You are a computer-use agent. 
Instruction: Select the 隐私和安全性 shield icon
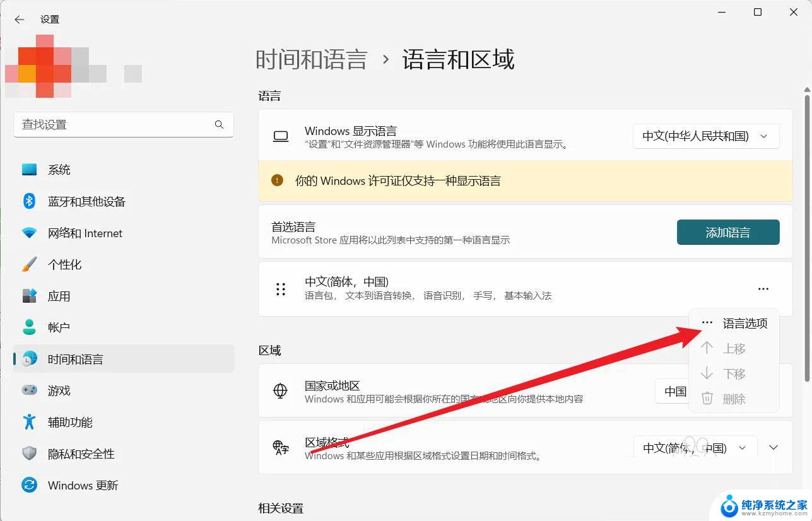[x=30, y=454]
